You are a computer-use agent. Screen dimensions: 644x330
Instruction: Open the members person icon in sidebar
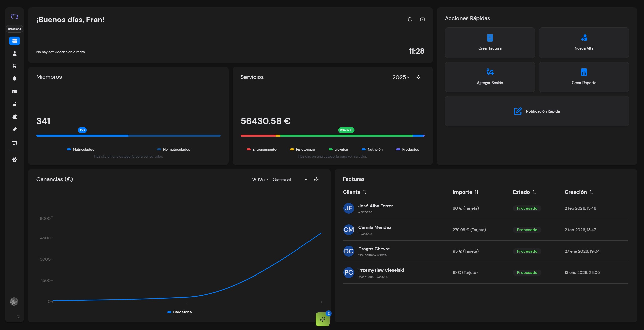tap(15, 53)
